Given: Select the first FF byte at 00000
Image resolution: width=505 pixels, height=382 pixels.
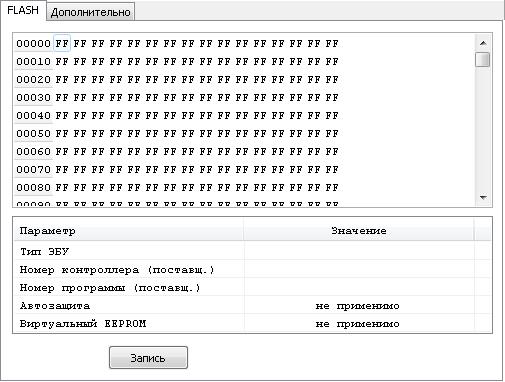Looking at the screenshot, I should pos(62,43).
